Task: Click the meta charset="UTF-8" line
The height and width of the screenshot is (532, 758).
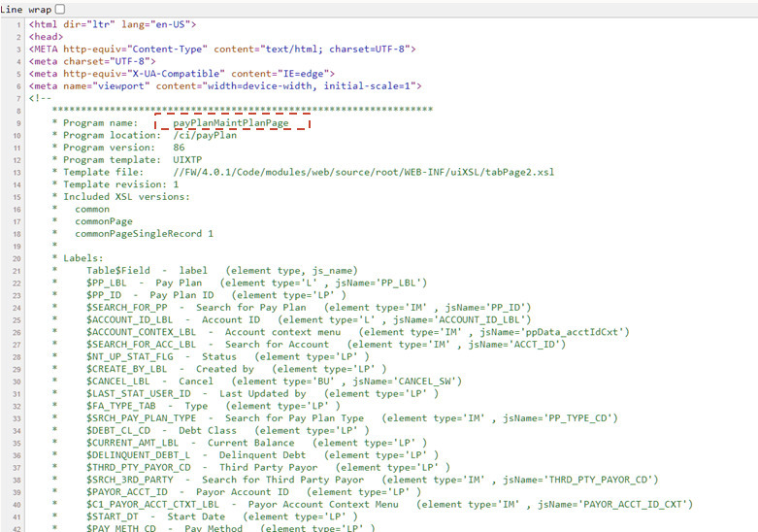Action: pos(92,61)
